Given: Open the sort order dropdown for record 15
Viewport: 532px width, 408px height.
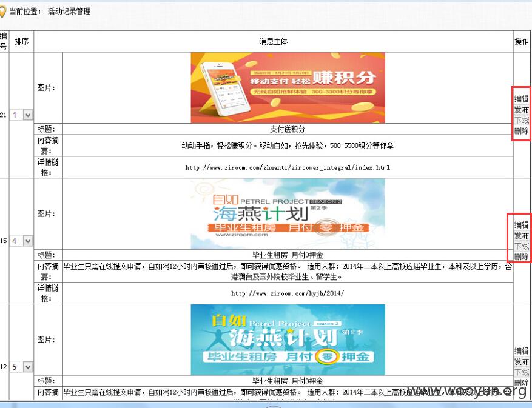Looking at the screenshot, I should click(21, 241).
